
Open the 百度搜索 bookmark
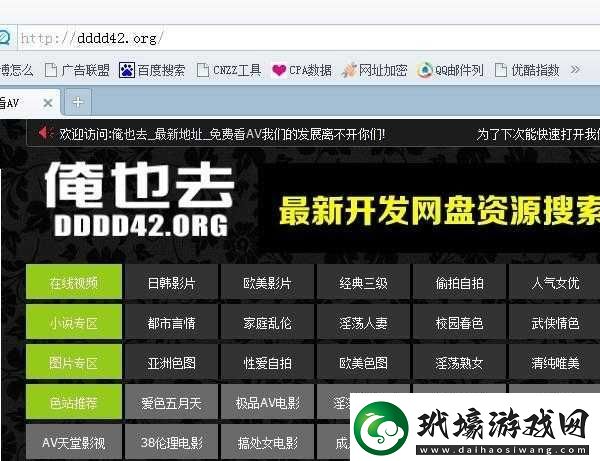click(152, 70)
